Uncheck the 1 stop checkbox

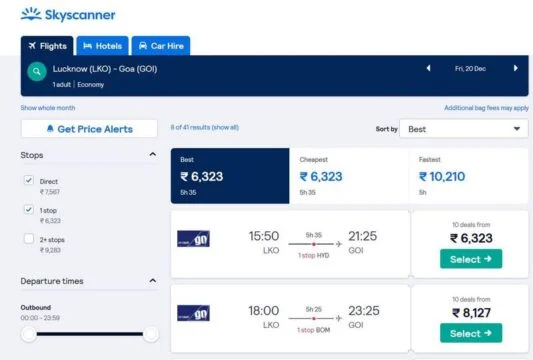(x=29, y=209)
